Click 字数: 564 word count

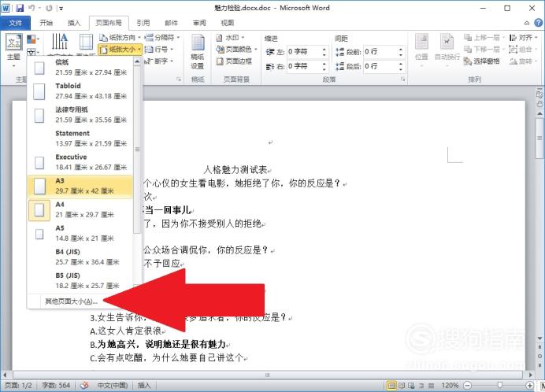coord(56,385)
